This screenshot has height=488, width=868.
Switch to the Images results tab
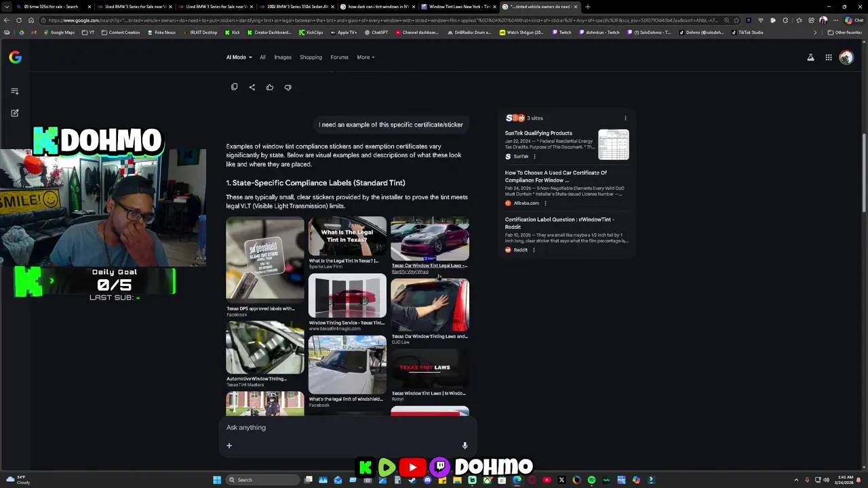pyautogui.click(x=283, y=58)
